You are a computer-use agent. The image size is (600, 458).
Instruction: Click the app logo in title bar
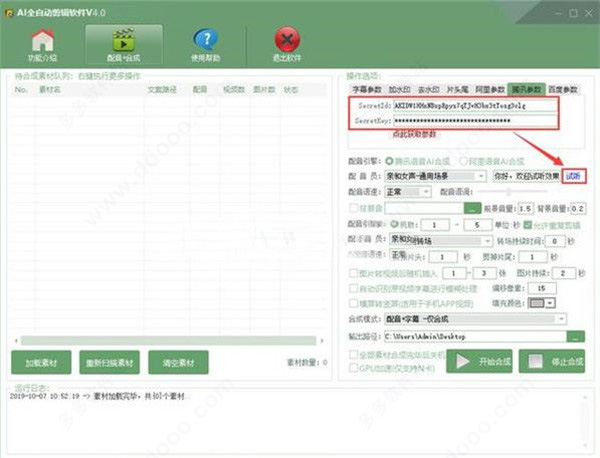point(9,13)
